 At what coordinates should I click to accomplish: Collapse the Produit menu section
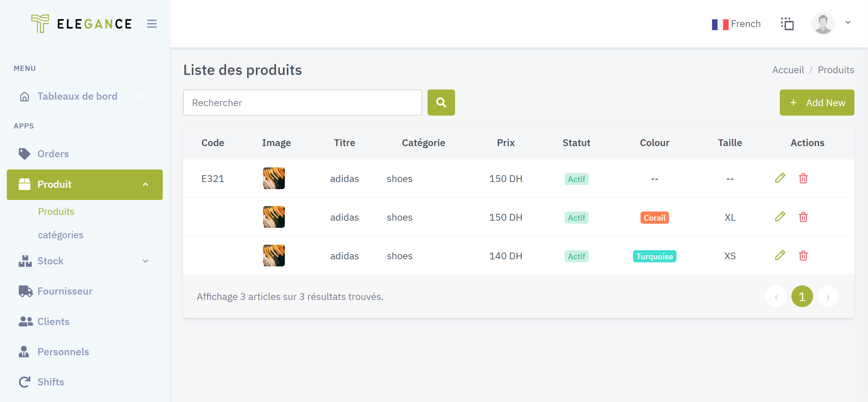[145, 184]
